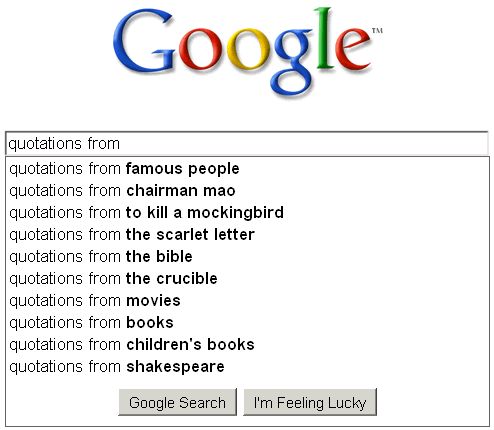Choose suggestion "quotations from chairman mao"
This screenshot has height=430, width=494.
tap(247, 191)
